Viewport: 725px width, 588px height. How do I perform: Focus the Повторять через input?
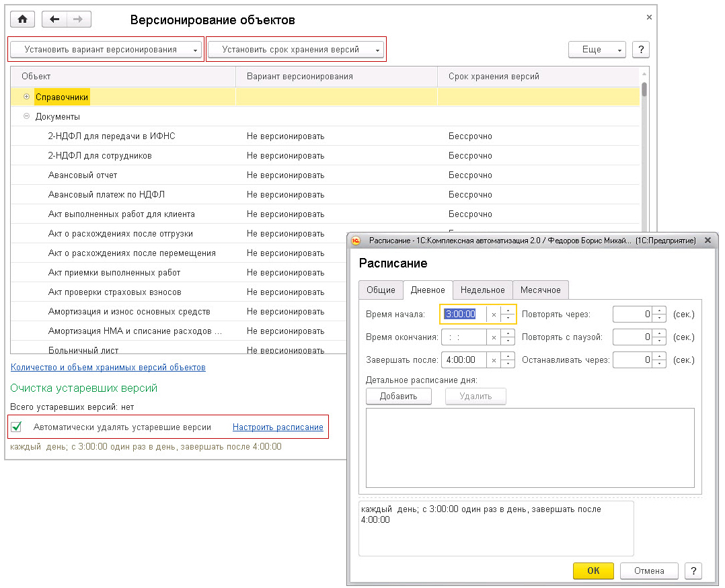(632, 314)
